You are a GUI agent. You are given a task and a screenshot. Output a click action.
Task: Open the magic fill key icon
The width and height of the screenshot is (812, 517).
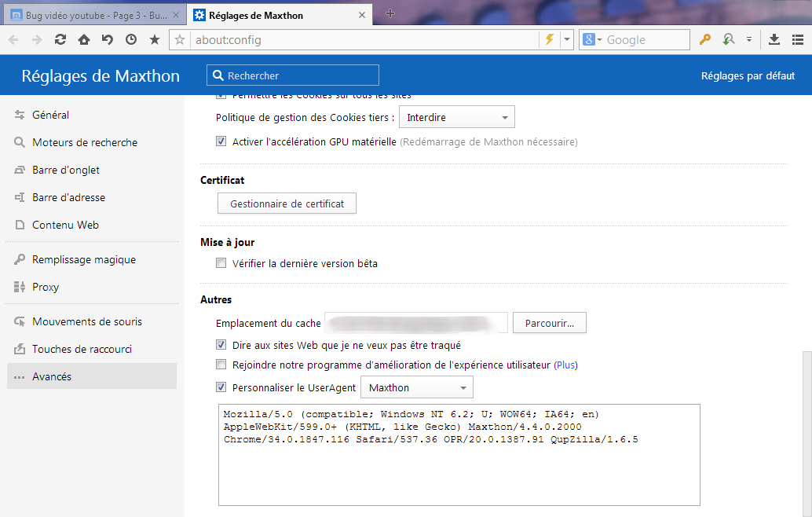[704, 39]
